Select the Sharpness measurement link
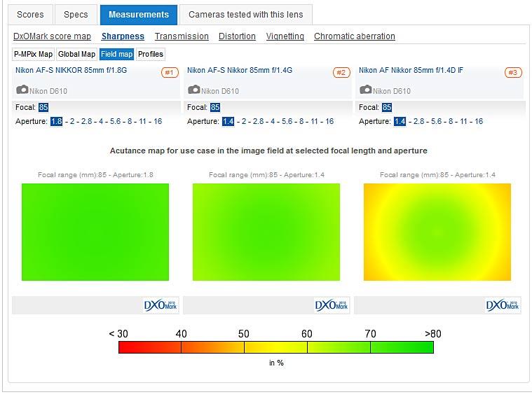The height and width of the screenshot is (397, 532). pyautogui.click(x=123, y=36)
